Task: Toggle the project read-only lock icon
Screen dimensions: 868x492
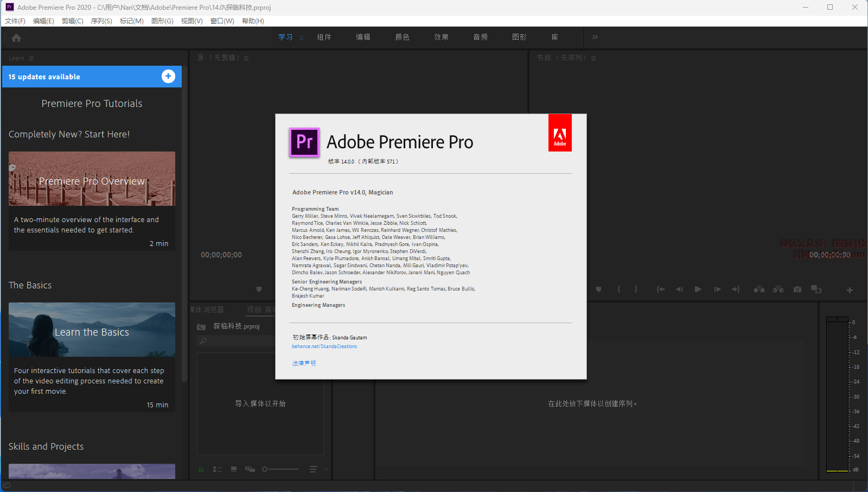Action: pyautogui.click(x=201, y=469)
